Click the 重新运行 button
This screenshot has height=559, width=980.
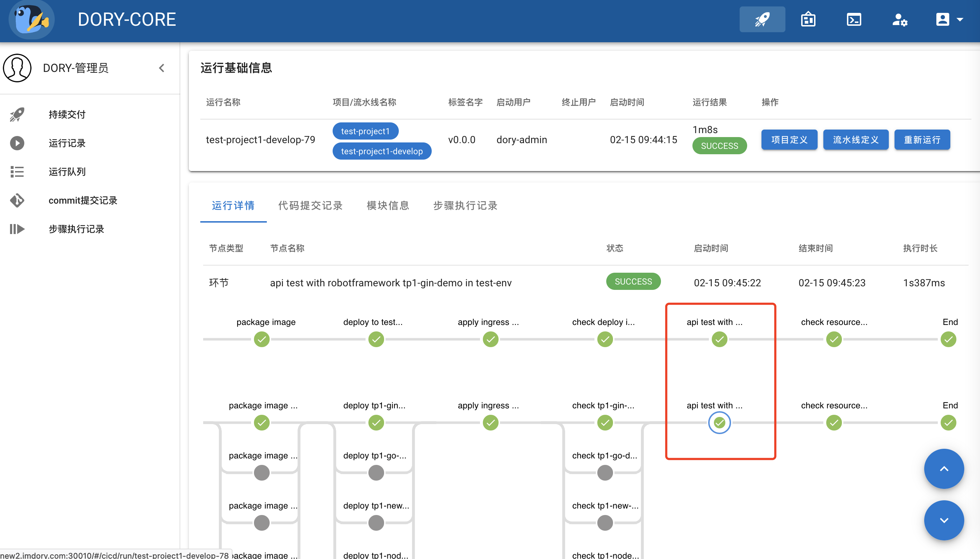tap(922, 140)
